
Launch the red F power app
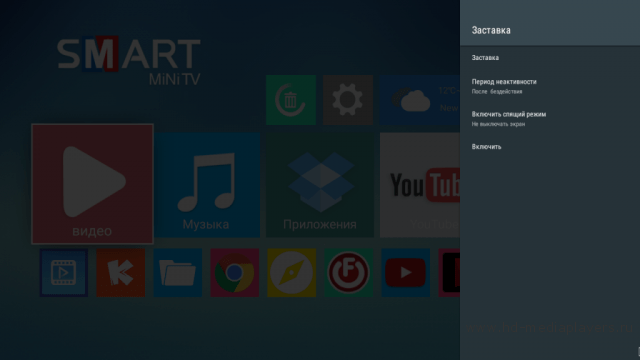349,273
